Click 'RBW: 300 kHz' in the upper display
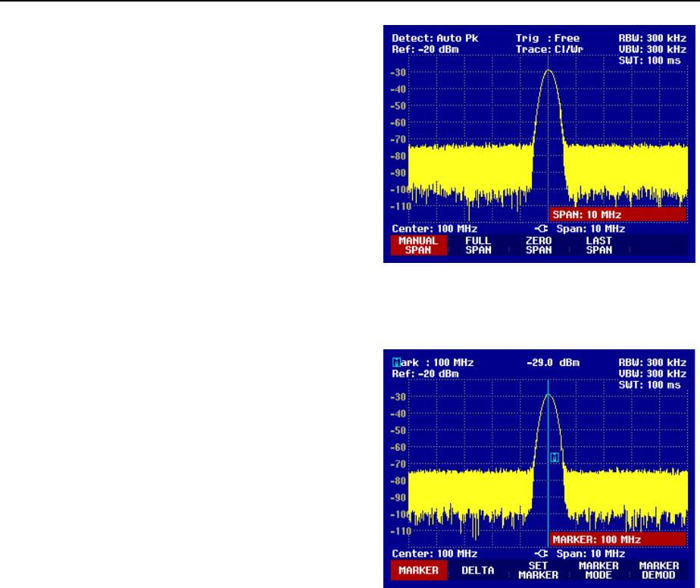The width and height of the screenshot is (700, 588). click(652, 39)
